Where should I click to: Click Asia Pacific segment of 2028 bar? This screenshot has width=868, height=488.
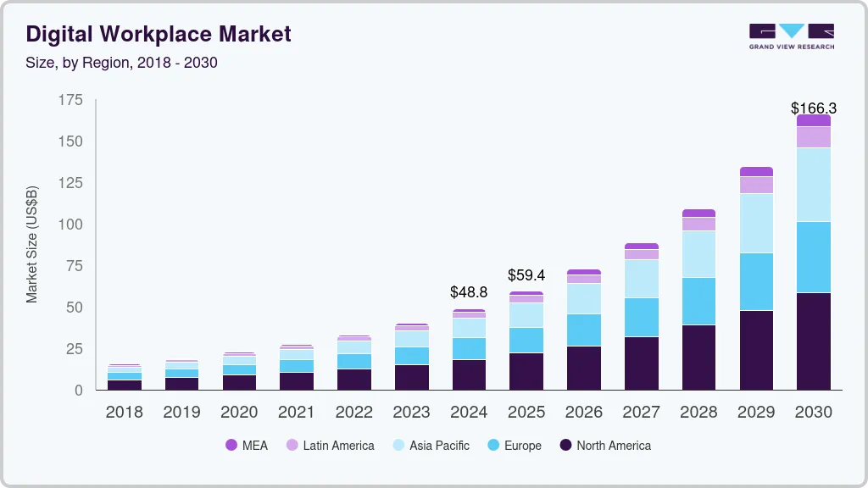click(698, 253)
